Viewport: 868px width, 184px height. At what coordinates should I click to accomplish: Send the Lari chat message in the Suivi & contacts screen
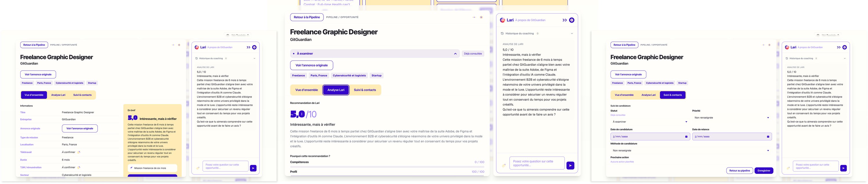coord(843,168)
